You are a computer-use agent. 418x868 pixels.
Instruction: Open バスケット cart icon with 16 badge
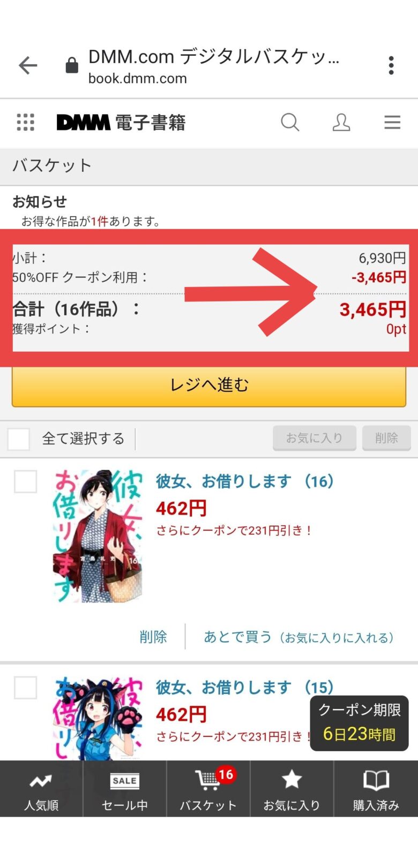[208, 789]
